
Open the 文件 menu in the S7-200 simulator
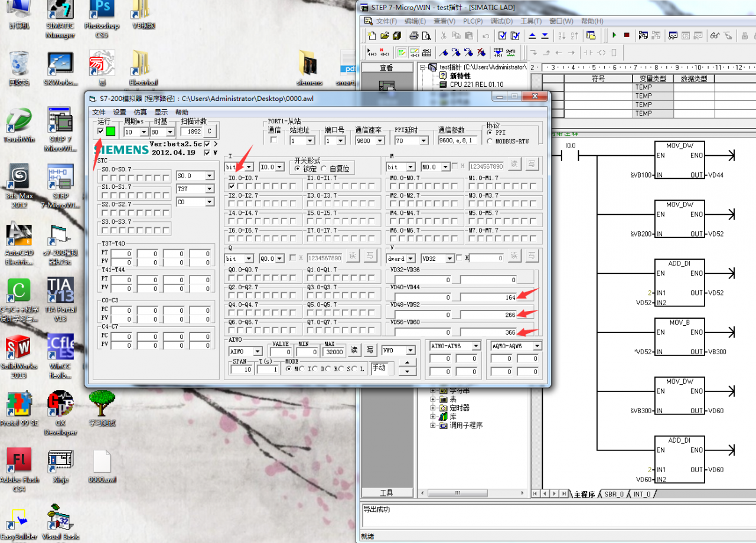pos(99,112)
